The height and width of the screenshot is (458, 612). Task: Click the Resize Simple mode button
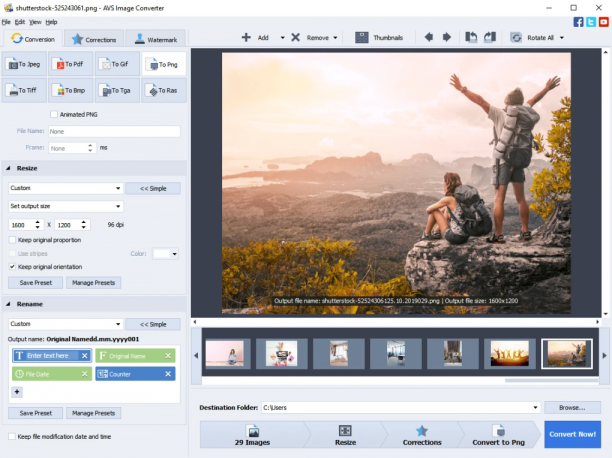(x=153, y=188)
